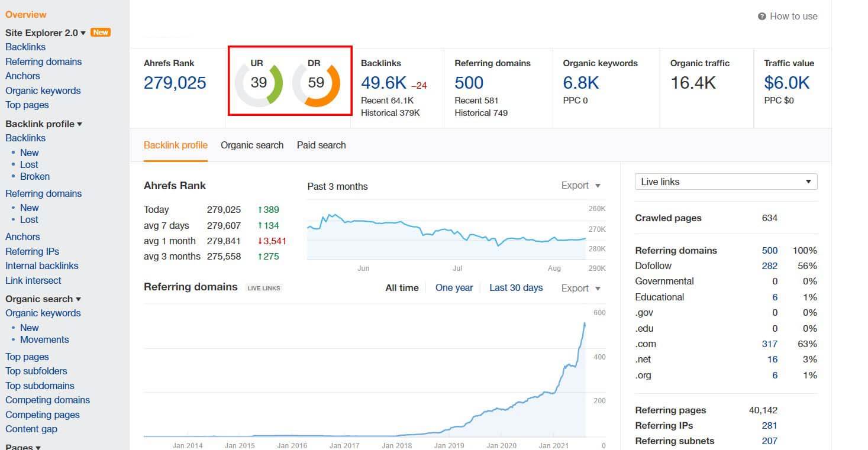Open the Ahrefs Rank chart Export dropdown
The image size is (868, 450).
[x=581, y=186]
